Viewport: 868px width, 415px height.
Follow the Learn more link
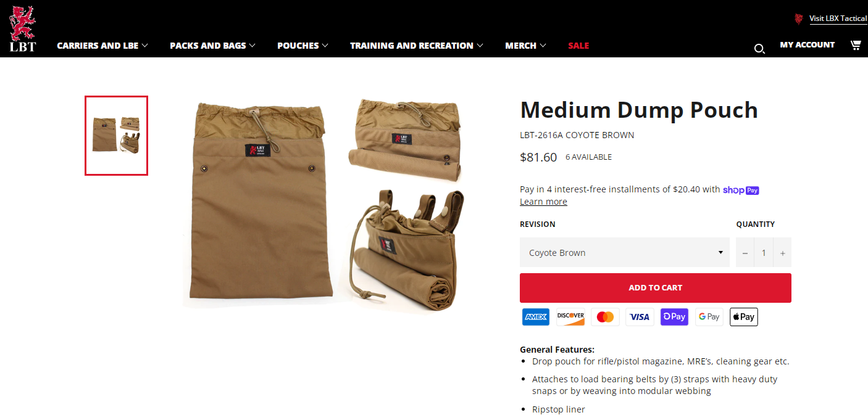(543, 202)
